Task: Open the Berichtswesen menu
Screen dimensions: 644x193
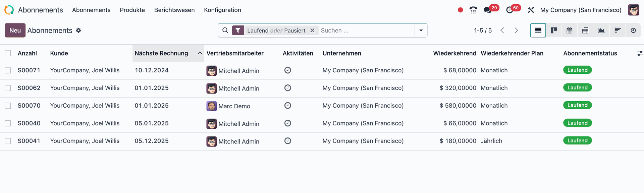Action: coord(174,10)
